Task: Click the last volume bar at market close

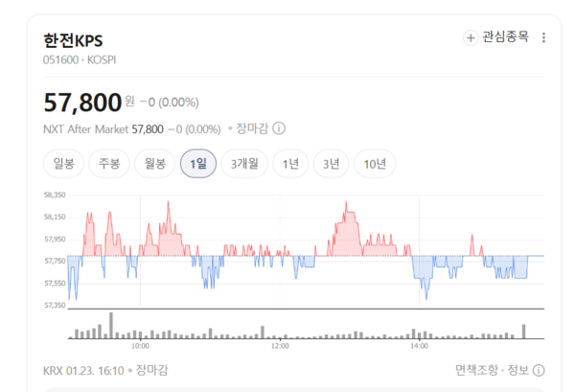Action: point(523,332)
